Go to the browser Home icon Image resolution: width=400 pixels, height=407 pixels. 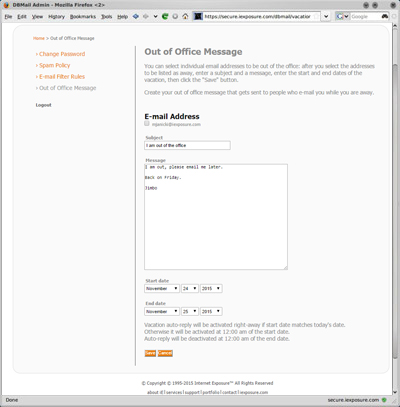[185, 16]
